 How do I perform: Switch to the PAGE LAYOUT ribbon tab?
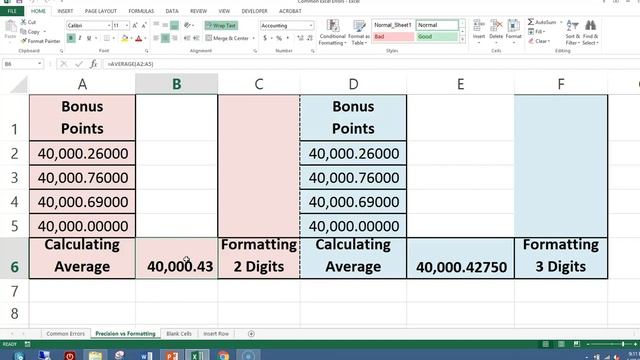(100, 11)
